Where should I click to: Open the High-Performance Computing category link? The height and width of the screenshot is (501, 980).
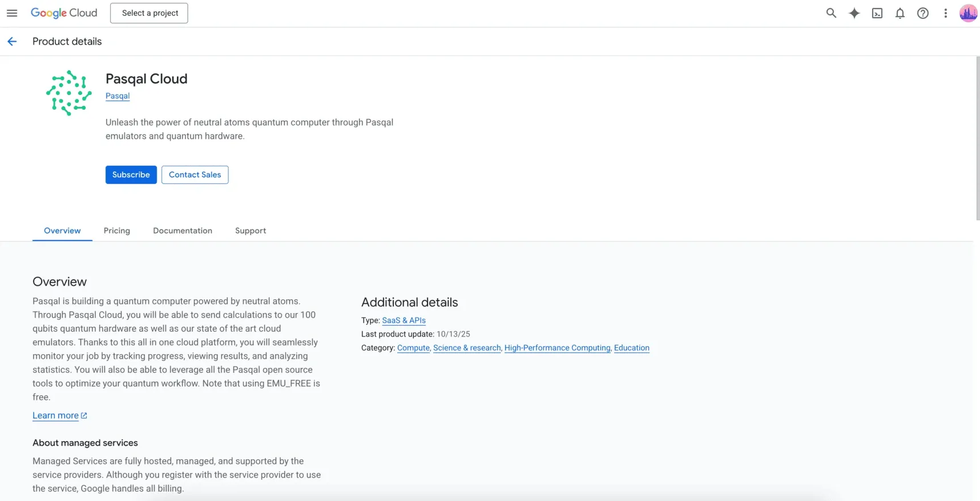(x=558, y=348)
